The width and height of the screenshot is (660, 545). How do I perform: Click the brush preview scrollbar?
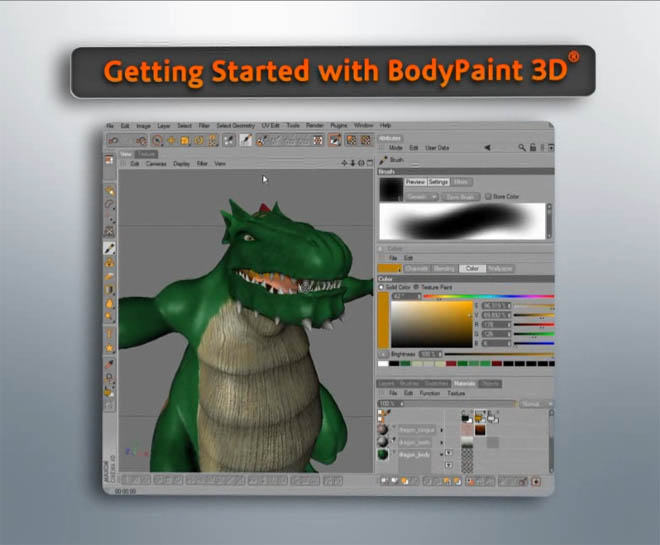548,221
